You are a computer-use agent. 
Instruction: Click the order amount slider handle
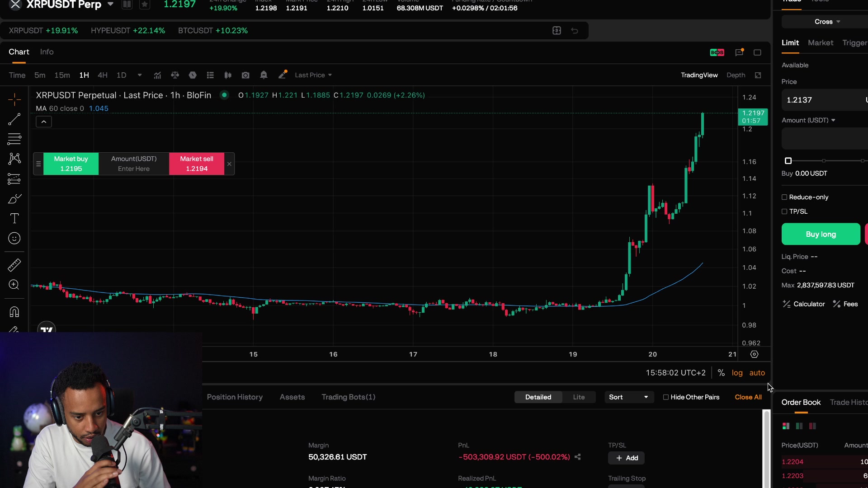point(788,161)
